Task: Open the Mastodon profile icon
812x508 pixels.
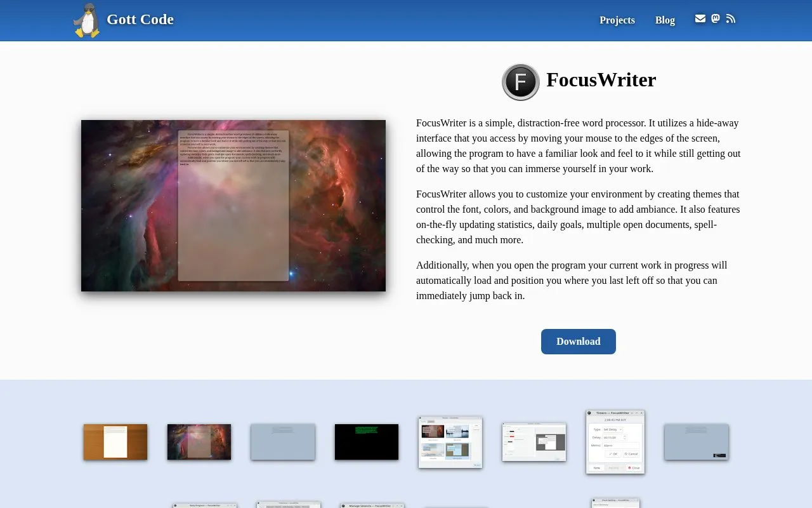Action: click(716, 18)
